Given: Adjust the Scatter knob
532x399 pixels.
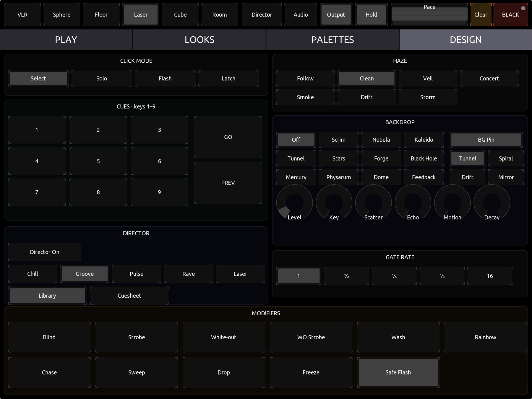Looking at the screenshot, I should click(x=373, y=203).
